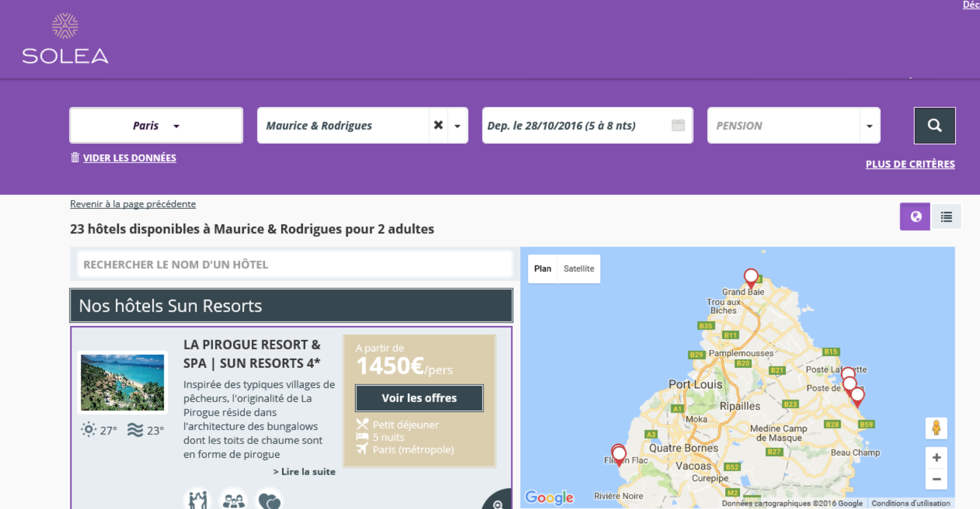Viewport: 980px width, 509px height.
Task: Click the Flic en Flac map pin
Action: tap(619, 454)
